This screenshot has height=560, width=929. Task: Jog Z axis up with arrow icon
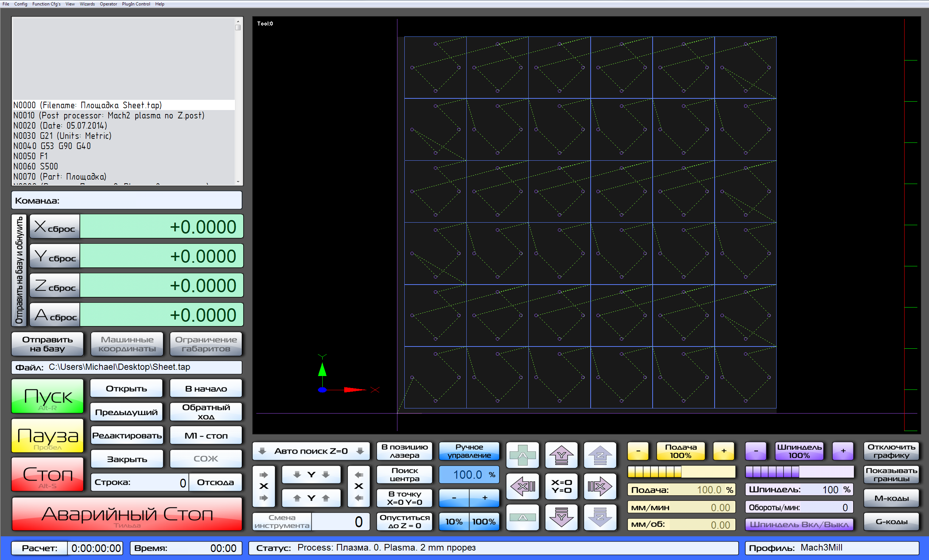(600, 455)
